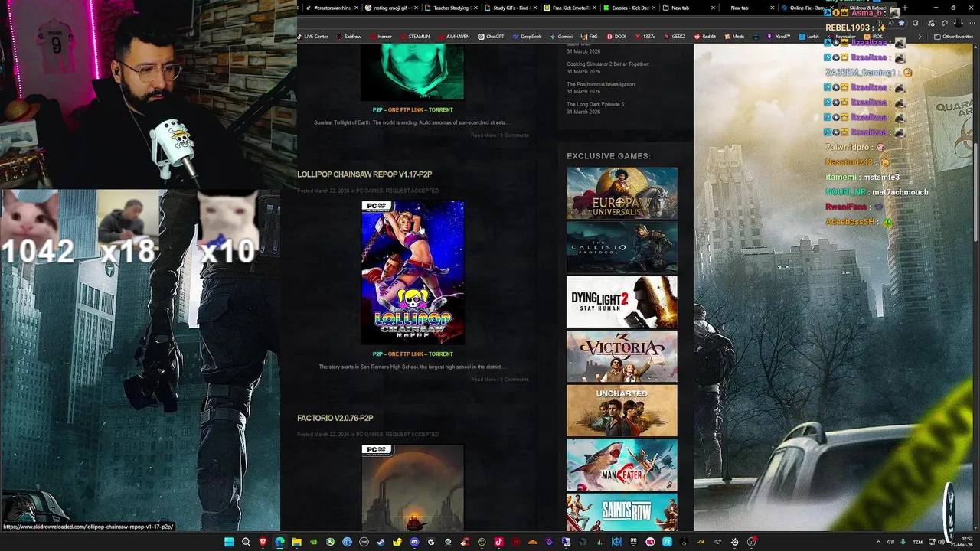Open the Mods bookmark

tap(734, 37)
